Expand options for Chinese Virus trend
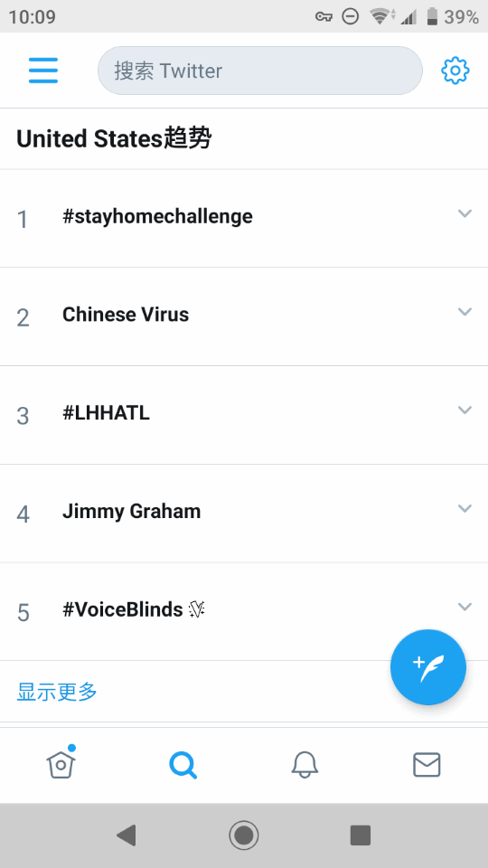 465,312
